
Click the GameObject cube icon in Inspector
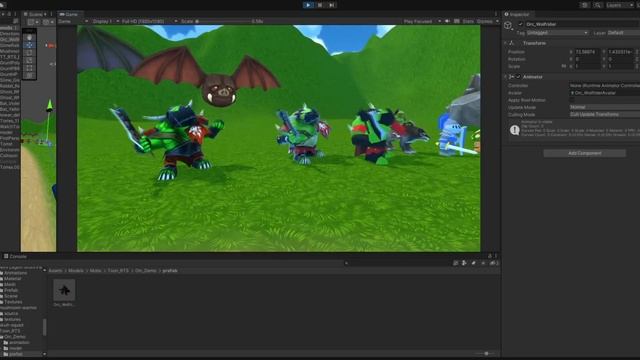508,26
